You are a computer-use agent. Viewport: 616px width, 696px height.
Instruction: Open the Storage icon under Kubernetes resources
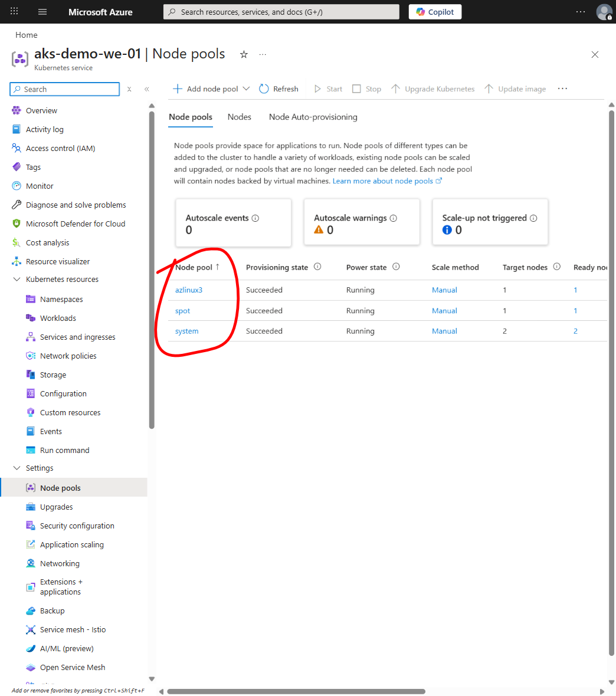click(31, 375)
